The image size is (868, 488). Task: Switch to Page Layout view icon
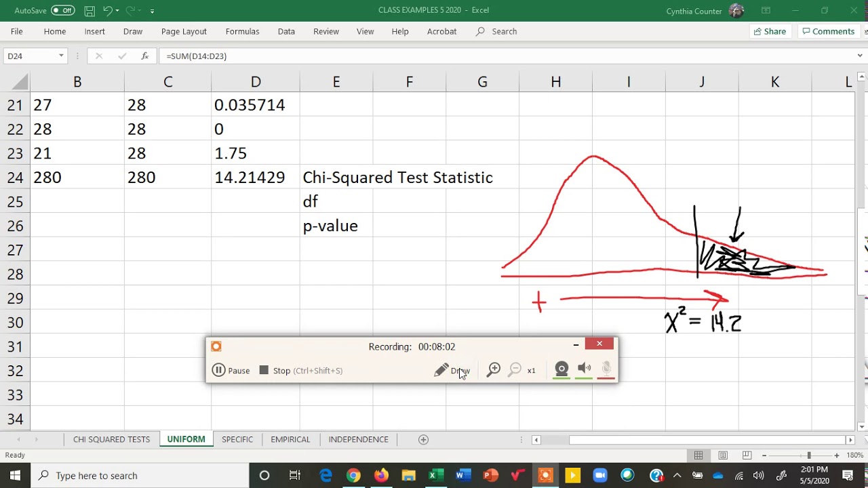[723, 455]
